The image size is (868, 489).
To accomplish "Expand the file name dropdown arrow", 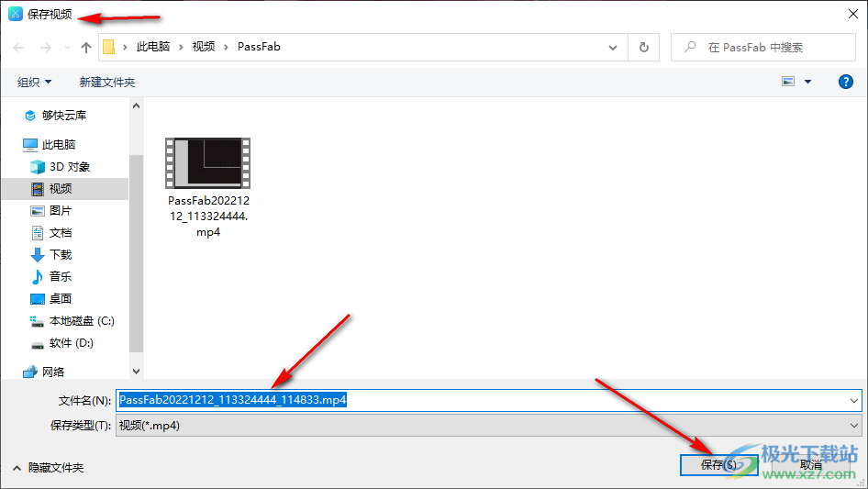I will click(x=853, y=400).
